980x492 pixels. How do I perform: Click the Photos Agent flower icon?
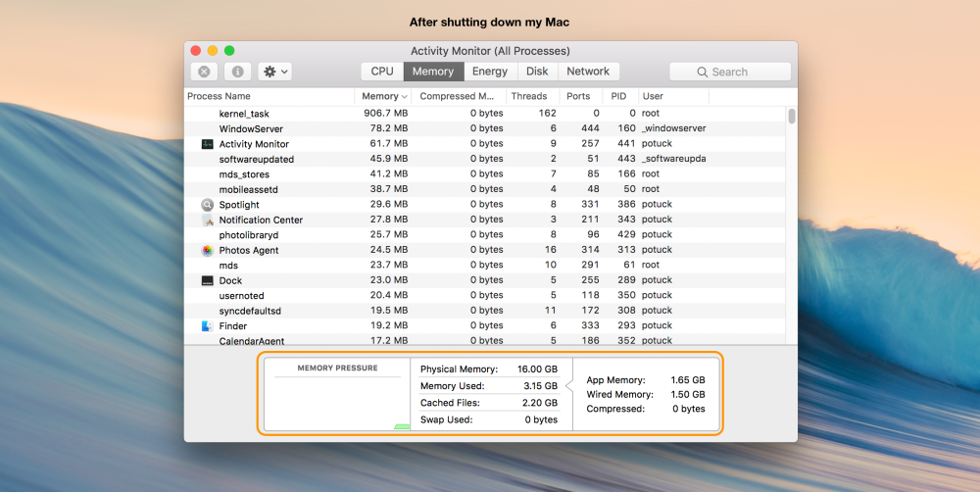(208, 250)
